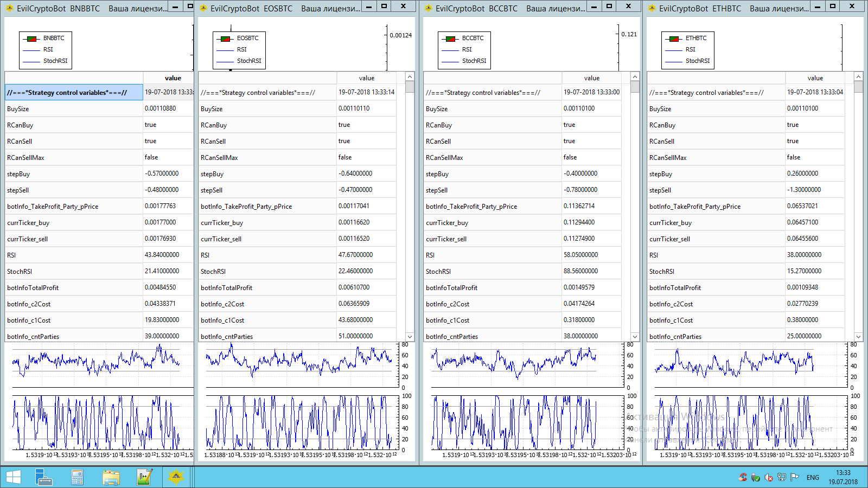Minimize the BCCBTC EvilCryptoBot window
The width and height of the screenshot is (868, 488).
pos(594,7)
